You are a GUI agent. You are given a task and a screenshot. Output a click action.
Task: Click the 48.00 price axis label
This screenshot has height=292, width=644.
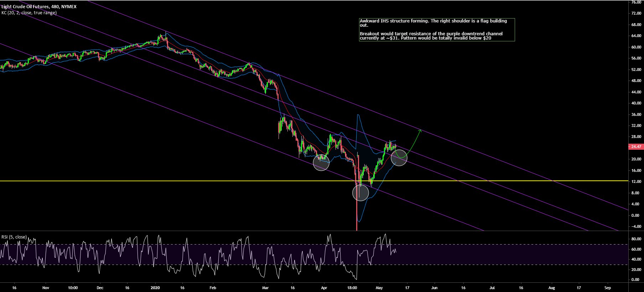click(636, 81)
